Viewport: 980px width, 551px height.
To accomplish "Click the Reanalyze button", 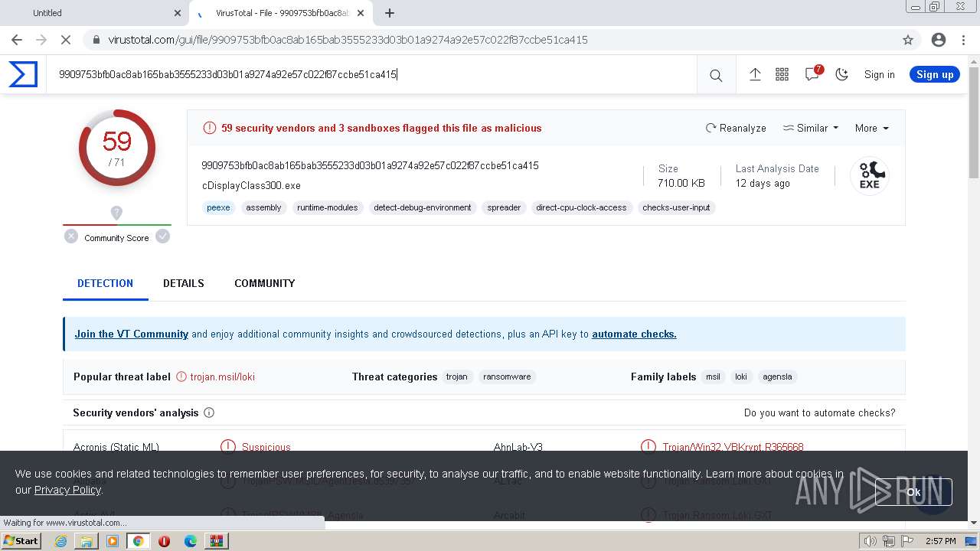I will pyautogui.click(x=736, y=128).
